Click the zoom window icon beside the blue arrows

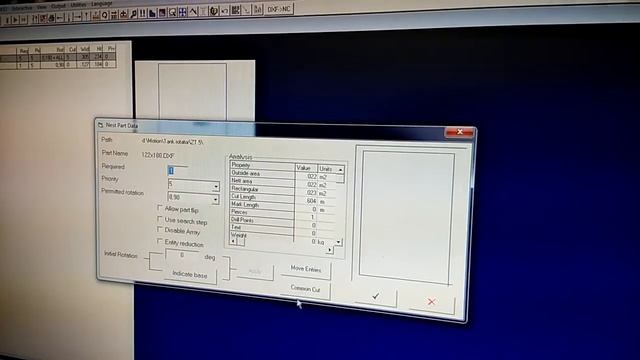tap(173, 13)
